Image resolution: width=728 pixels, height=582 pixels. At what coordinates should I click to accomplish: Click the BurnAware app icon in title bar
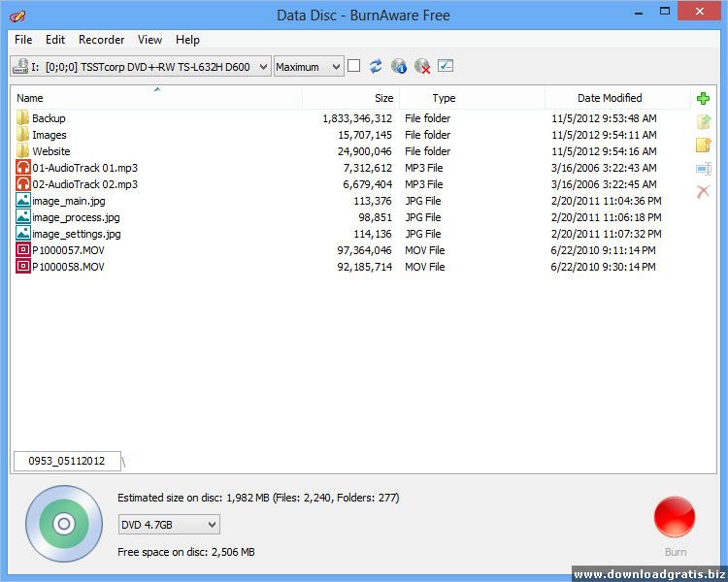coord(17,16)
